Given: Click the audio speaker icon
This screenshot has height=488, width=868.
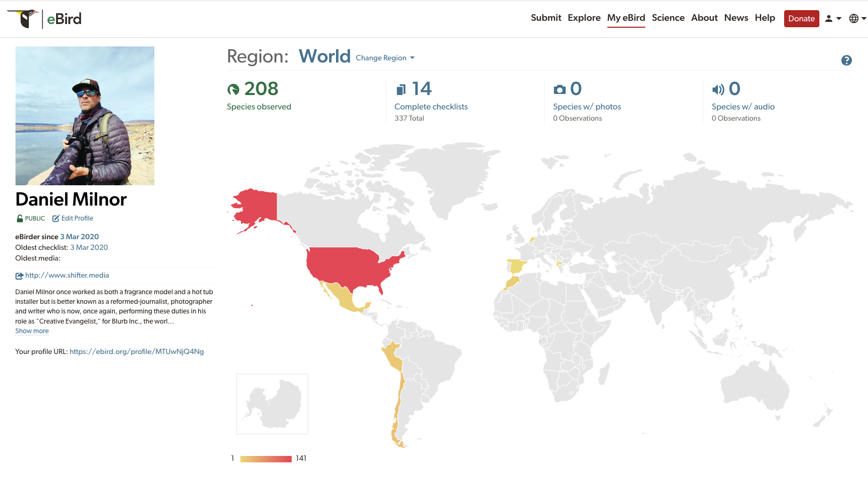Looking at the screenshot, I should 718,89.
